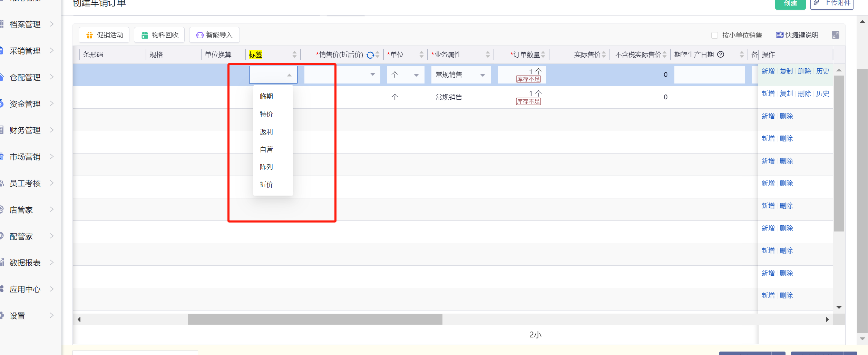Click the expand table fullscreen icon

click(836, 35)
